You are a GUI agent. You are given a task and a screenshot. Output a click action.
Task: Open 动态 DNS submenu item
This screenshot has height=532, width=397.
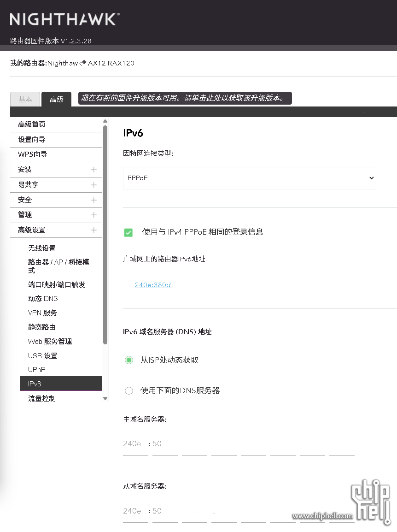(43, 299)
